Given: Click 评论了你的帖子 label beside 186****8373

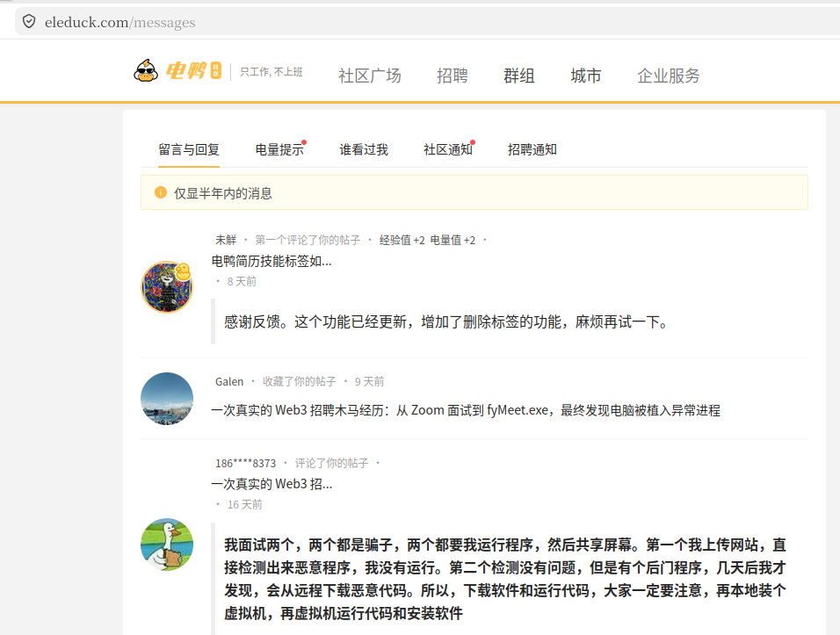Looking at the screenshot, I should (331, 463).
